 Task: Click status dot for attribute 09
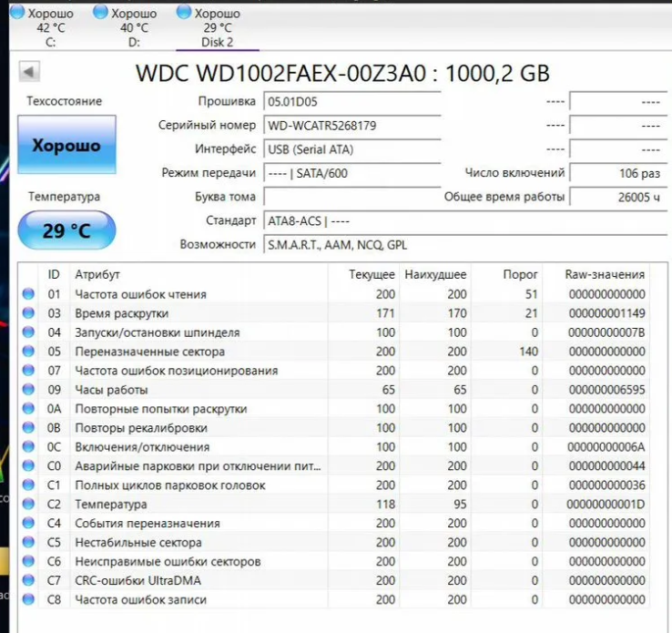click(x=28, y=389)
